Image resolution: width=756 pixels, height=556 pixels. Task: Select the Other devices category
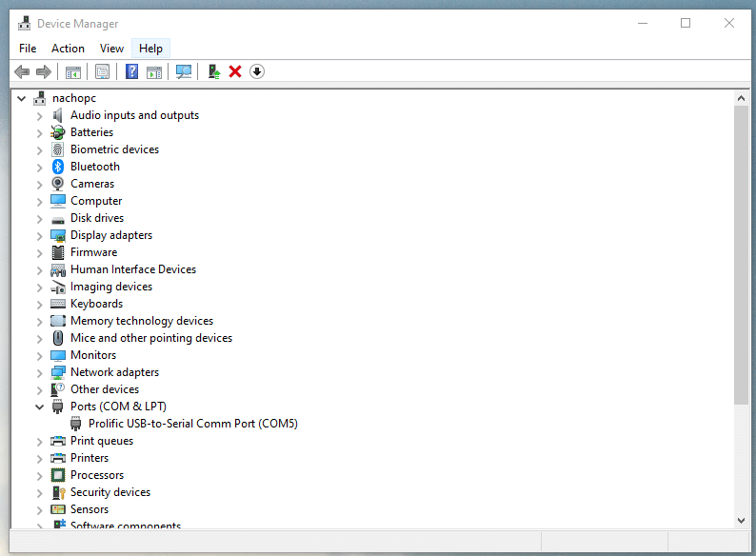[x=104, y=389]
